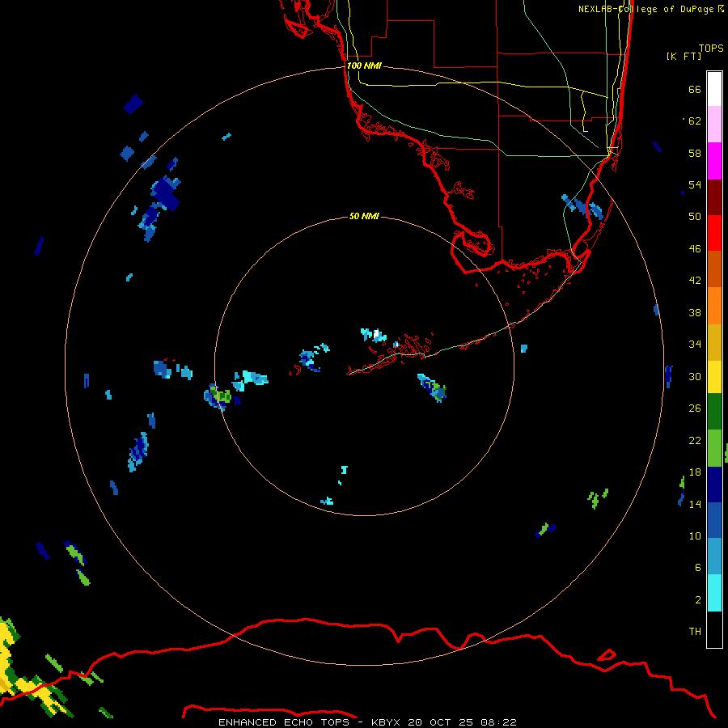Click the '14' scale value

tap(695, 504)
